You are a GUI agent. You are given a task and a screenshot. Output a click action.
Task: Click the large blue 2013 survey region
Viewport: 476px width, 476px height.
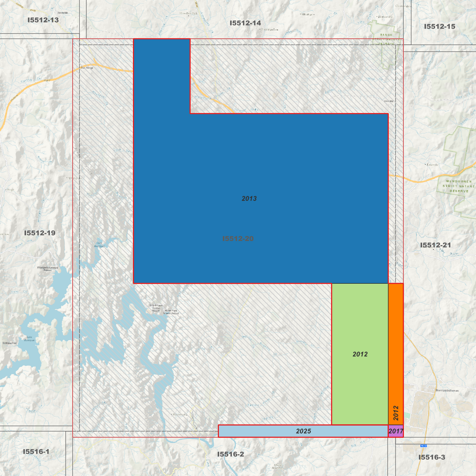click(260, 198)
